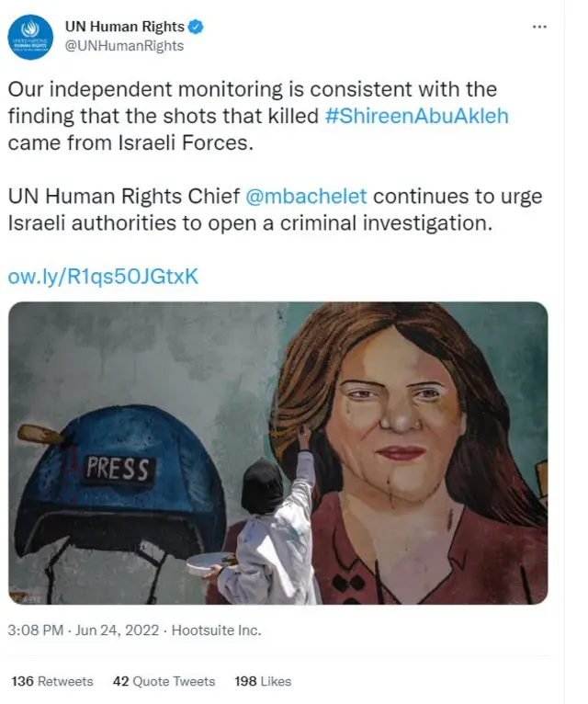Open the UN Human Rights display name

(125, 27)
